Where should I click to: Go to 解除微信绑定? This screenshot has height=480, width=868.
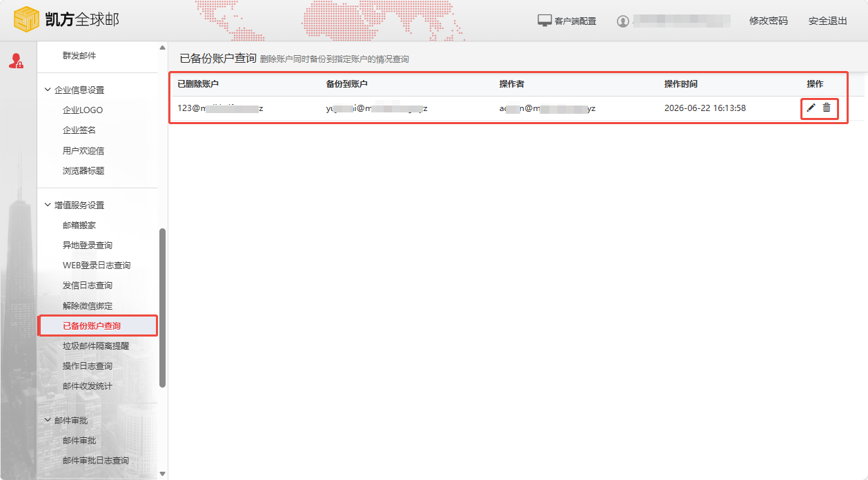[x=88, y=306]
